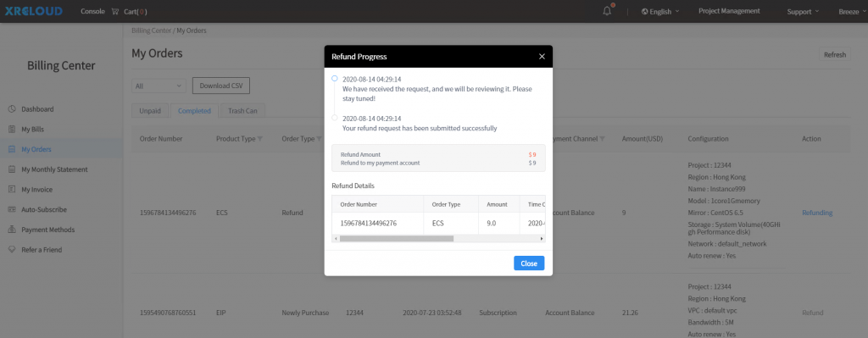Viewport: 868px width, 338px height.
Task: Click the My Invoice sidebar icon
Action: point(12,190)
